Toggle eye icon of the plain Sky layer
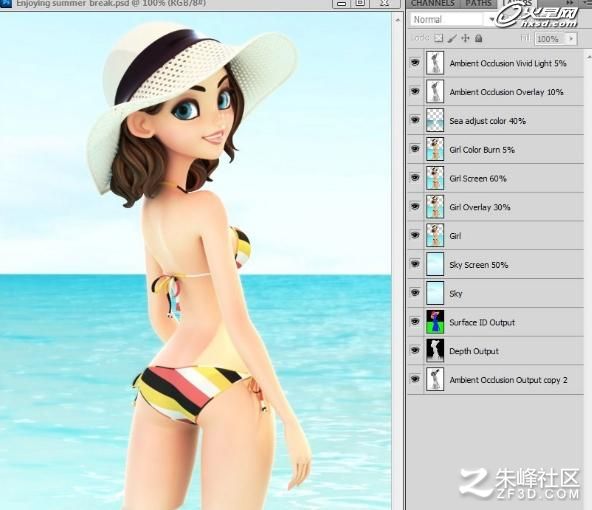592x510 pixels. point(415,293)
